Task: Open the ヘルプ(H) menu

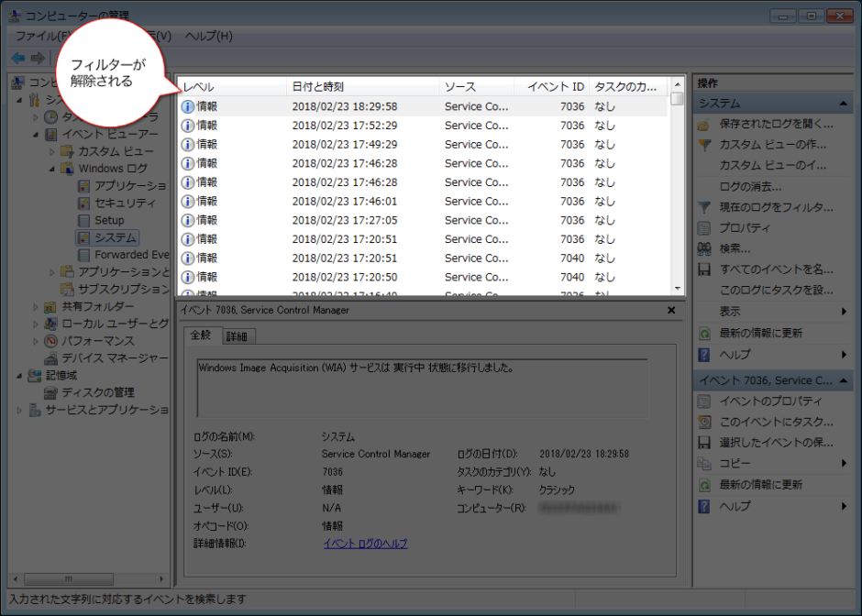Action: coord(208,36)
